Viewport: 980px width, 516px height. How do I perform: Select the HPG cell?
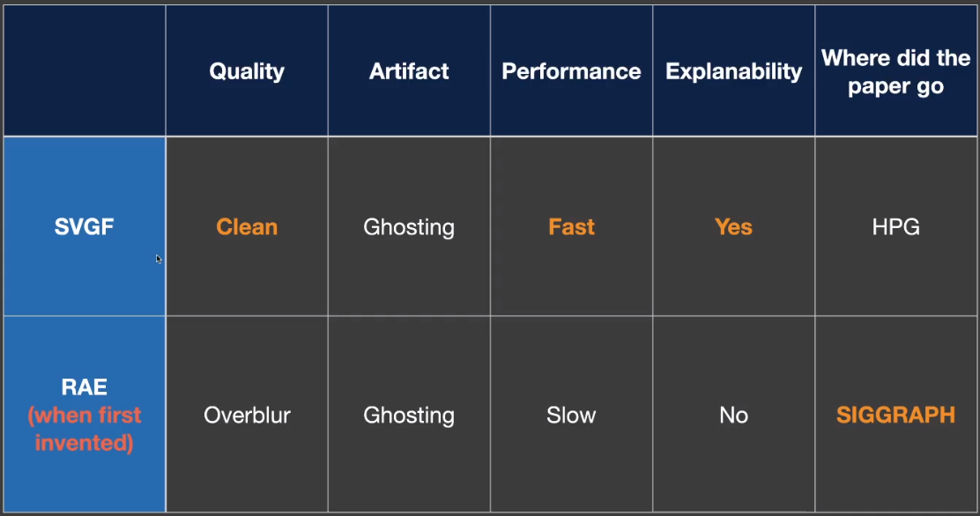click(895, 227)
